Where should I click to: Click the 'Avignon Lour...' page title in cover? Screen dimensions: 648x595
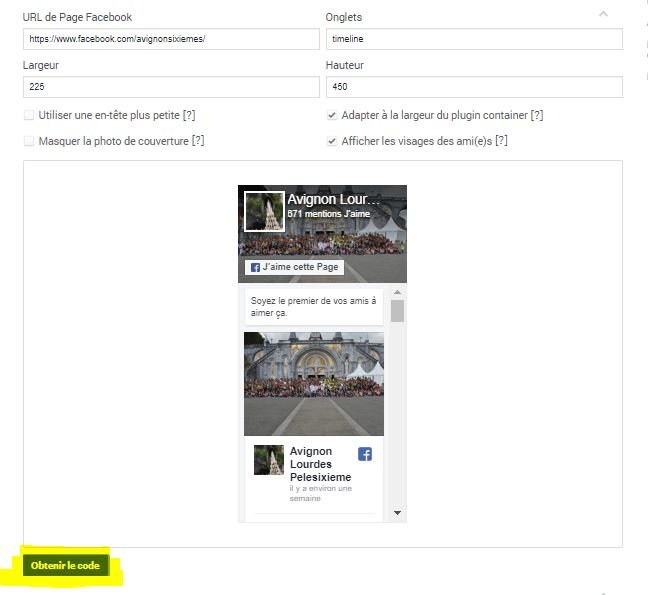click(x=333, y=199)
